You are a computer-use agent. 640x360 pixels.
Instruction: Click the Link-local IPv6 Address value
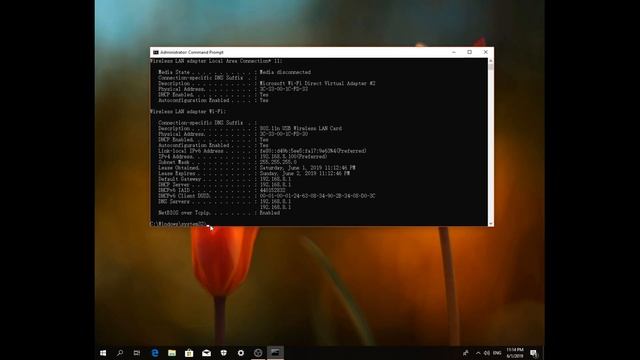[x=313, y=151]
